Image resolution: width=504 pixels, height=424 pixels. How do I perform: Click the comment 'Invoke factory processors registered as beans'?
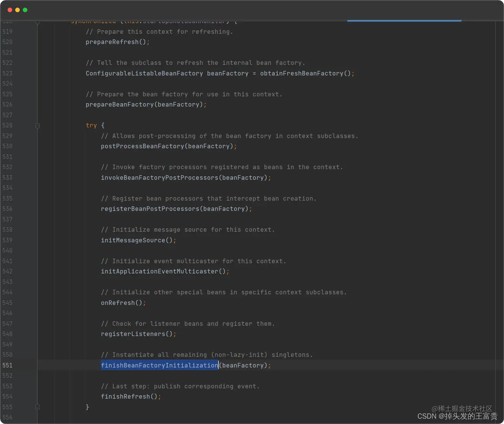[x=222, y=167]
